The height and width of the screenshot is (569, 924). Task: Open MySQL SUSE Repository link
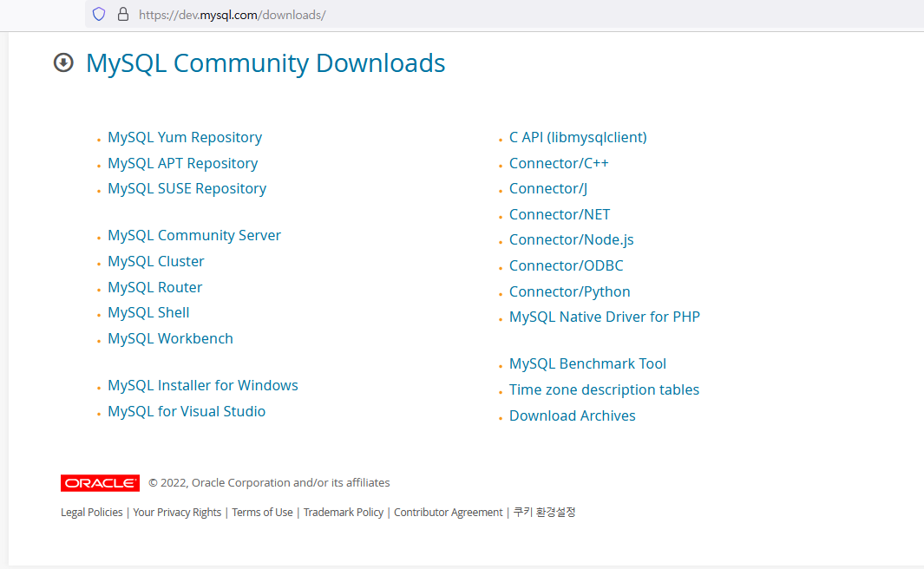[x=187, y=188]
